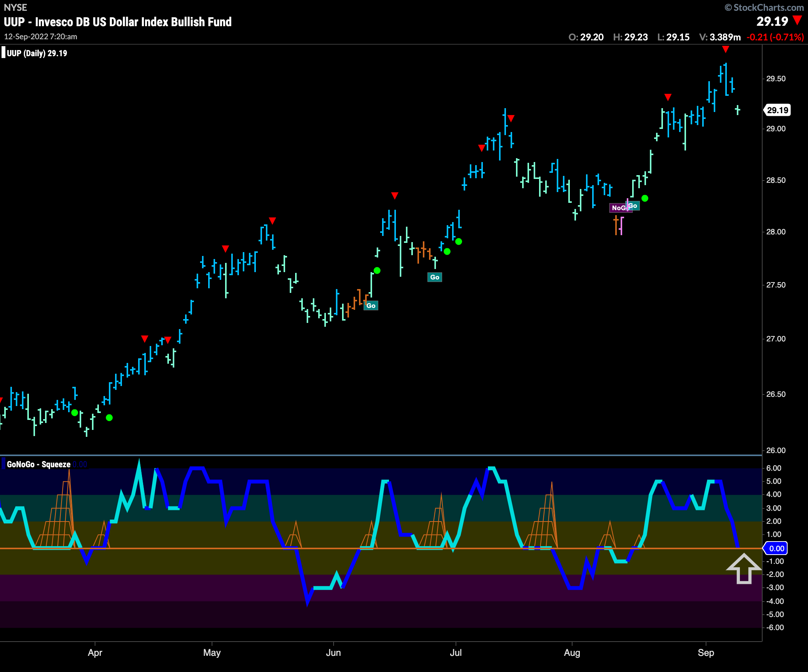The height and width of the screenshot is (672, 808).
Task: Click the Go flag near early June
Action: pos(371,306)
